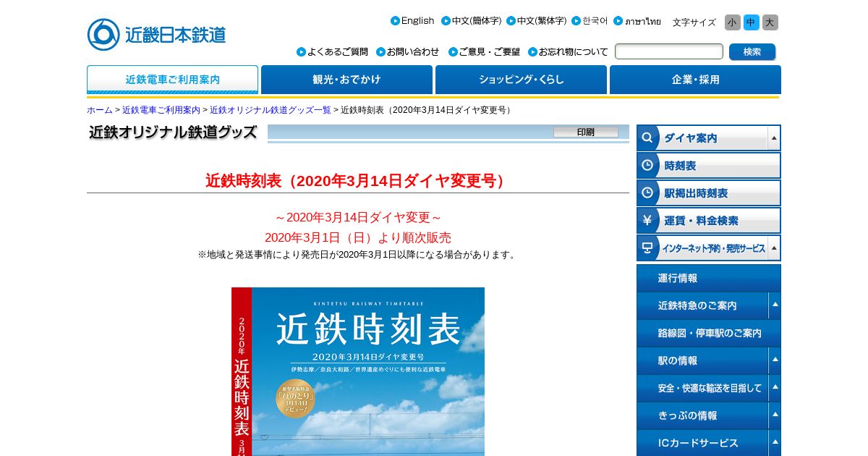Click the 近鉄時刻表 page heading
Viewport: 868px width, 456px height.
point(358,181)
